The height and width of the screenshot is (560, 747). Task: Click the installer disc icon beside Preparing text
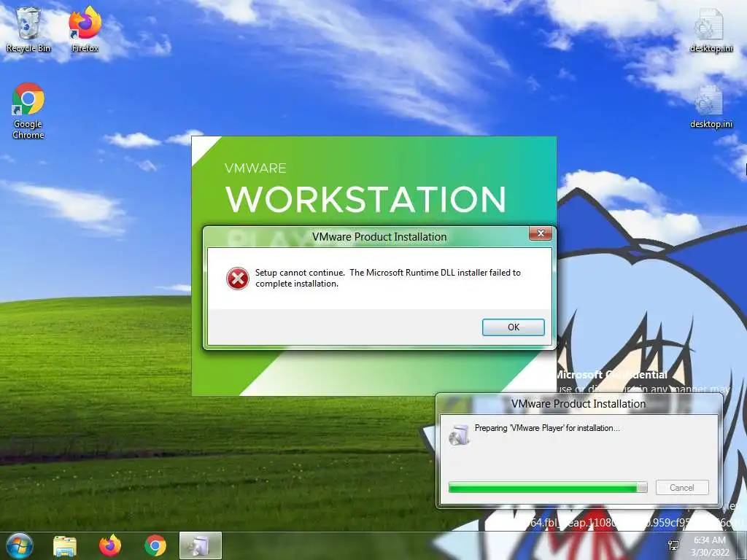pyautogui.click(x=460, y=434)
